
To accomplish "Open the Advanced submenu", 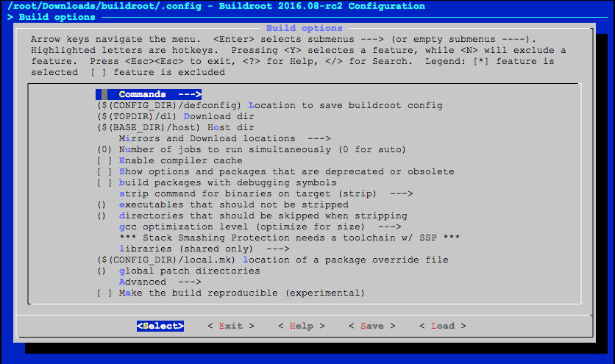I will click(x=160, y=282).
